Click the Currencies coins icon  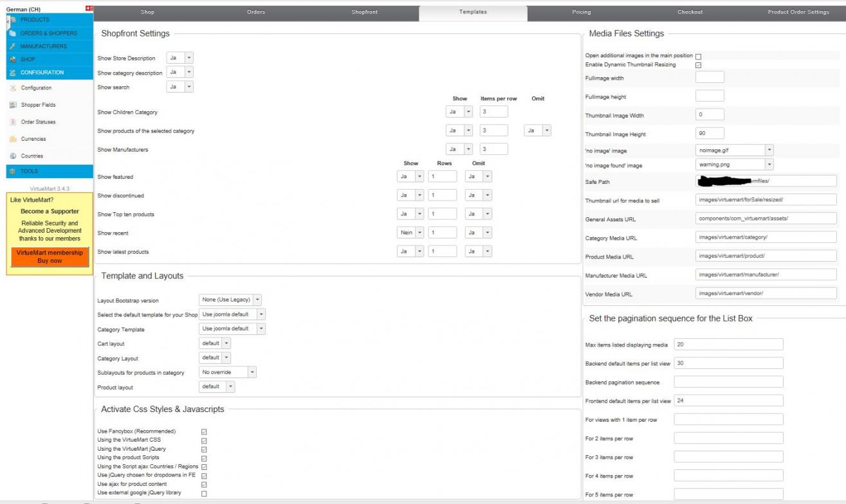point(13,139)
